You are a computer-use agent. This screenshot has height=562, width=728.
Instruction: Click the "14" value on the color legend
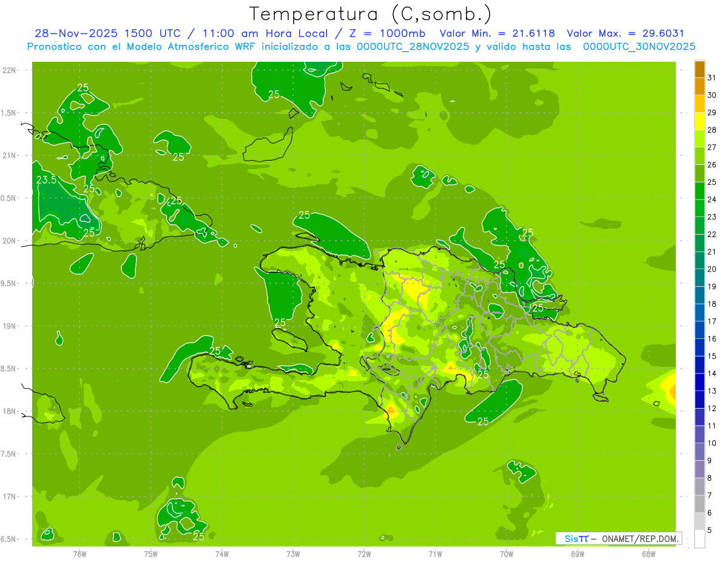point(712,373)
